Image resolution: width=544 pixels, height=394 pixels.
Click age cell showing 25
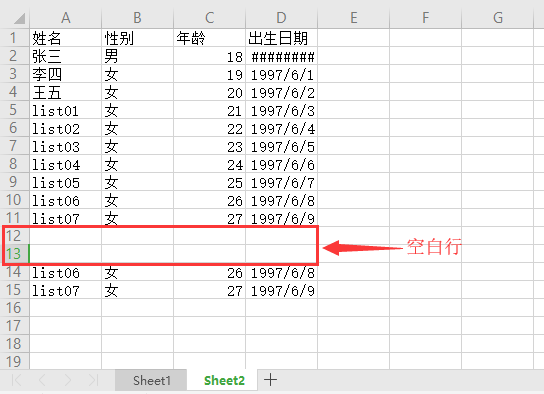point(210,182)
